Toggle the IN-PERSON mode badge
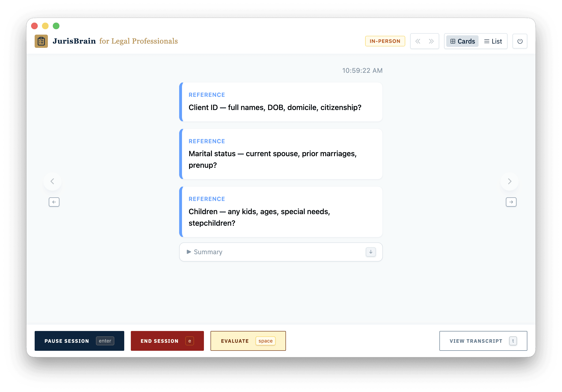This screenshot has height=392, width=562. coord(385,41)
